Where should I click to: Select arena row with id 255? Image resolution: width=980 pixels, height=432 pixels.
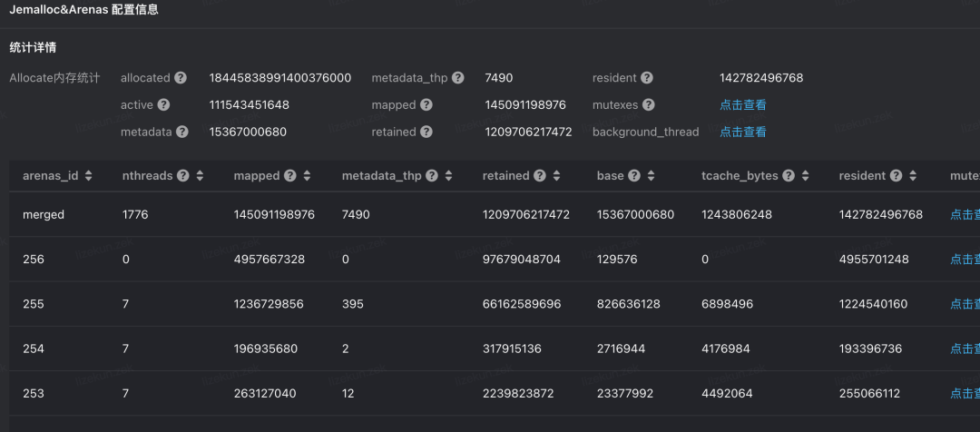click(x=34, y=304)
